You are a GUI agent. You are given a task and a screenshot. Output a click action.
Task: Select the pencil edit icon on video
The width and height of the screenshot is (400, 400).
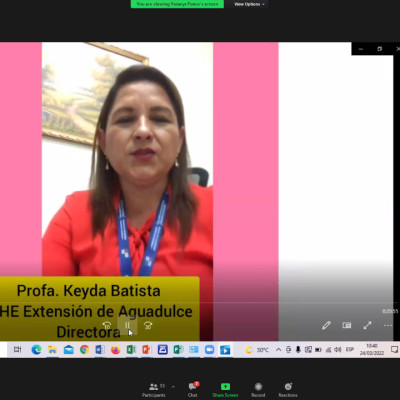326,325
